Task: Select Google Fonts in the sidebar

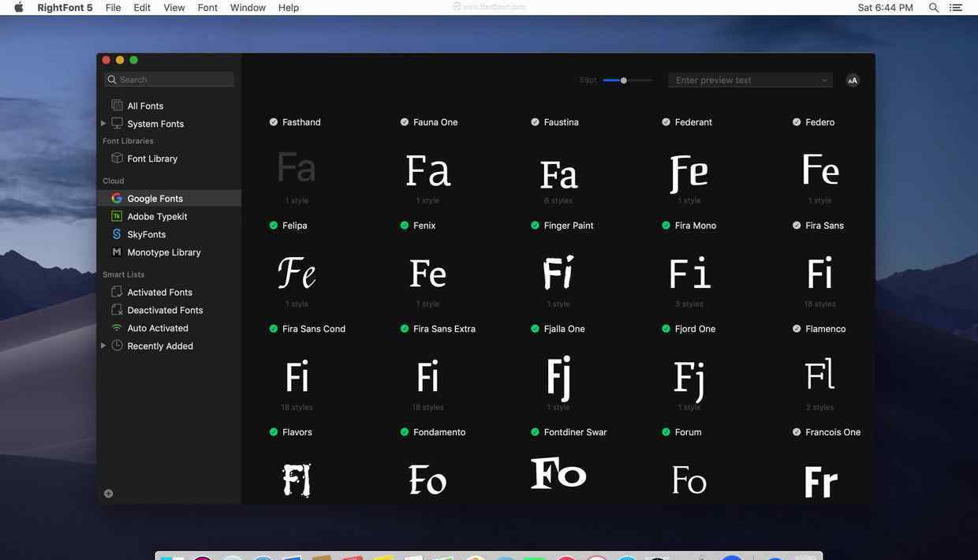Action: click(169, 198)
